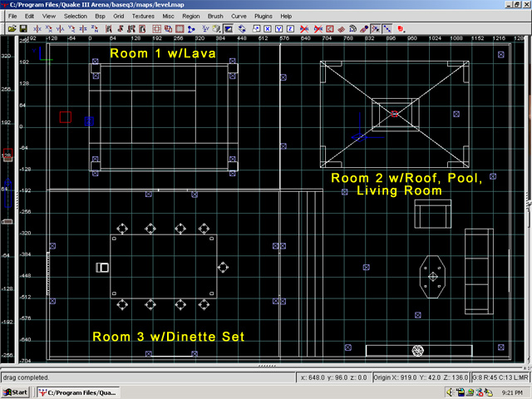This screenshot has height=399, width=532.
Task: Open the Grid menu
Action: tap(118, 16)
